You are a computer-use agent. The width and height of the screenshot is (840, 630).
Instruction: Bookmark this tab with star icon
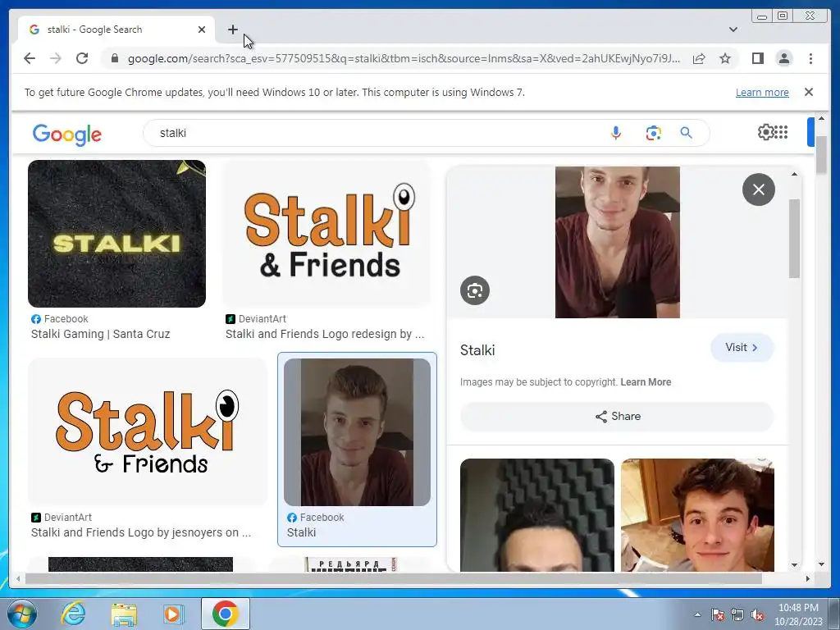725,58
